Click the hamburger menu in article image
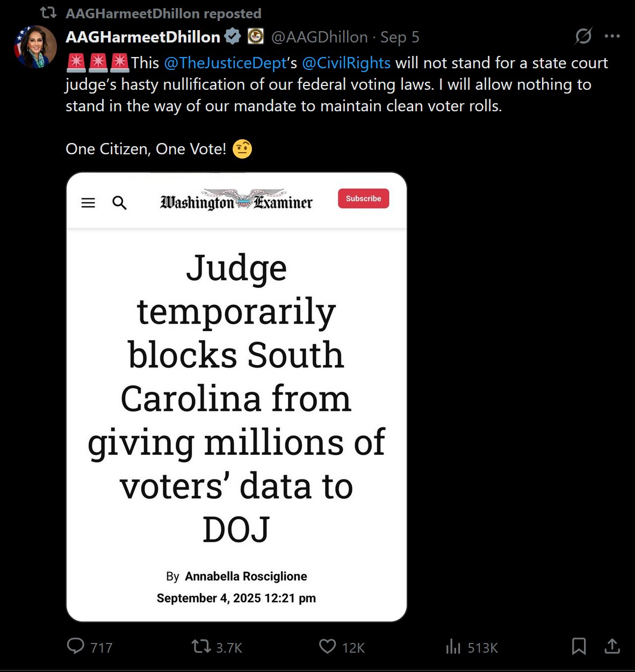This screenshot has height=672, width=635. tap(88, 203)
